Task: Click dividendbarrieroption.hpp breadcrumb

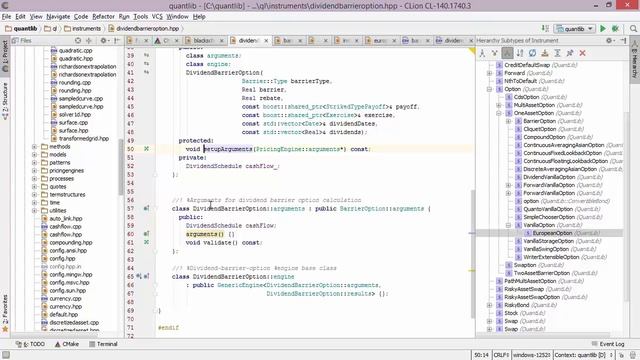Action: click(144, 29)
